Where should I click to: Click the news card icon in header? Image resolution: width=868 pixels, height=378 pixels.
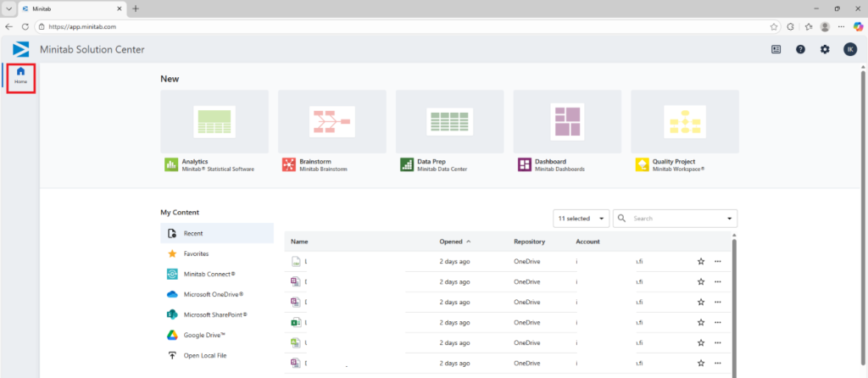coord(776,49)
